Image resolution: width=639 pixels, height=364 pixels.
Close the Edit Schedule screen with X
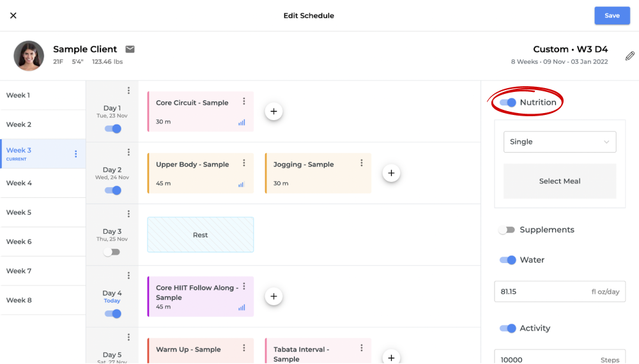pyautogui.click(x=13, y=15)
